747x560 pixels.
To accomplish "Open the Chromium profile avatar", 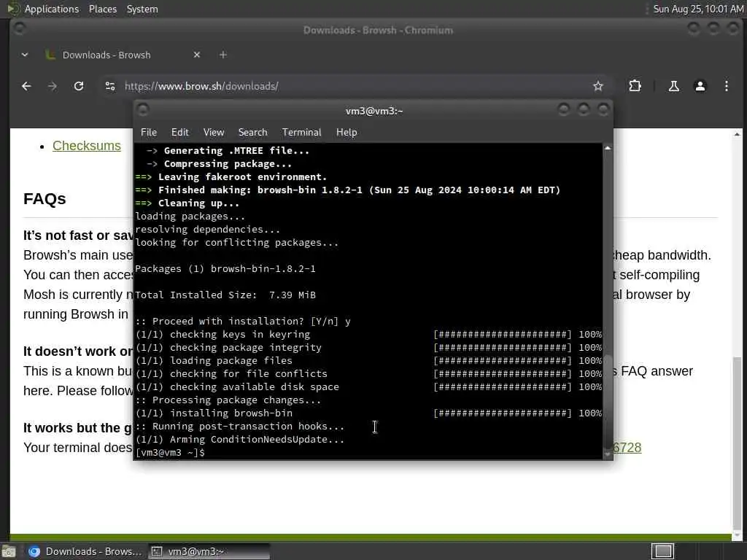I will pos(700,86).
